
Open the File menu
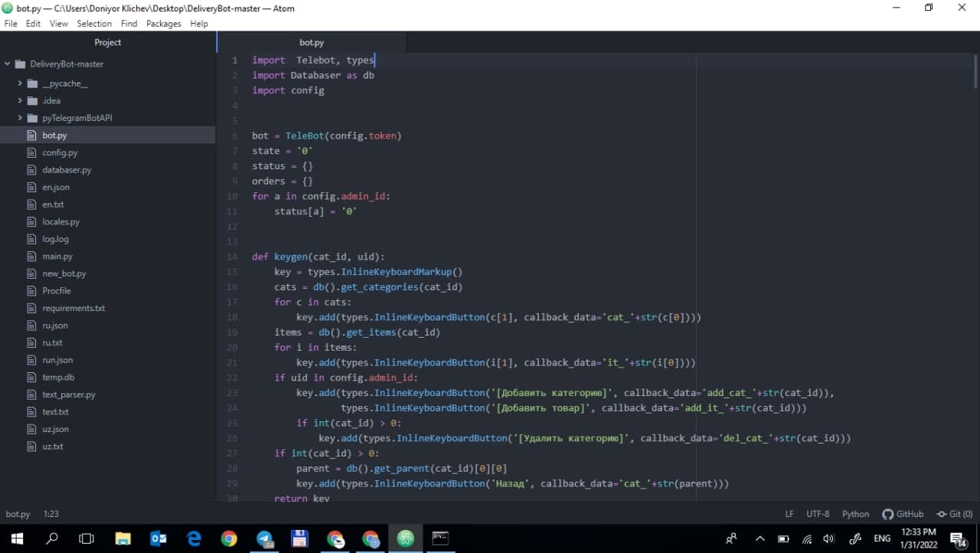click(11, 23)
